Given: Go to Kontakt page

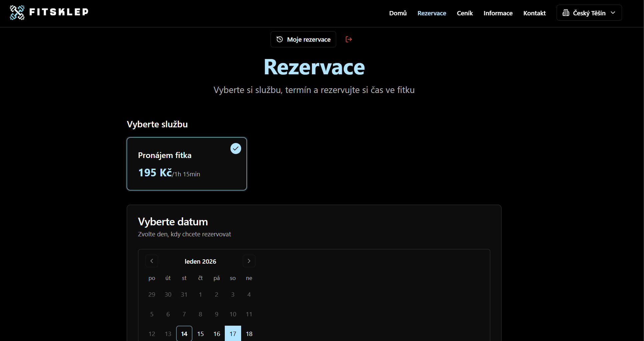Looking at the screenshot, I should click(534, 13).
